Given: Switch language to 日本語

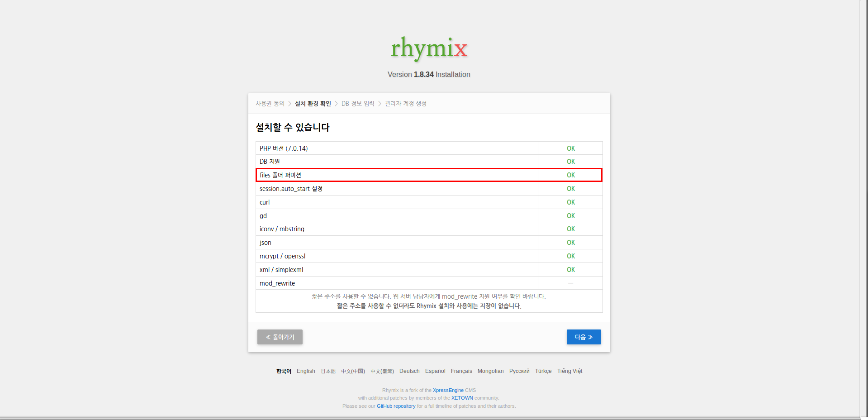Looking at the screenshot, I should [x=328, y=371].
